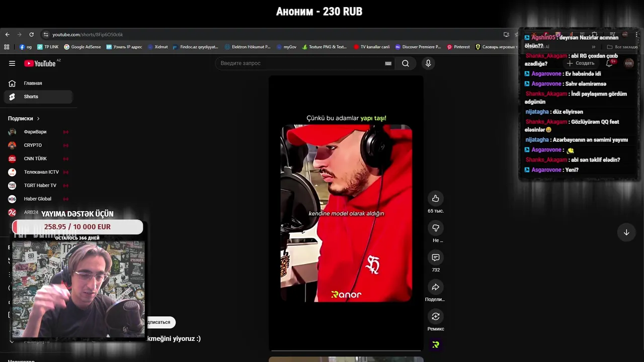Click the magnifier search button

click(x=406, y=63)
